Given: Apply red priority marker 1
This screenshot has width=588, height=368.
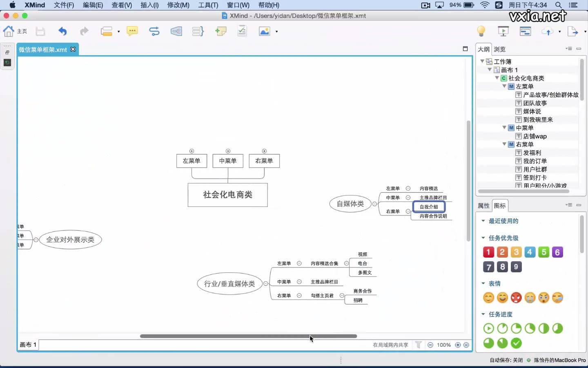Looking at the screenshot, I should point(488,252).
